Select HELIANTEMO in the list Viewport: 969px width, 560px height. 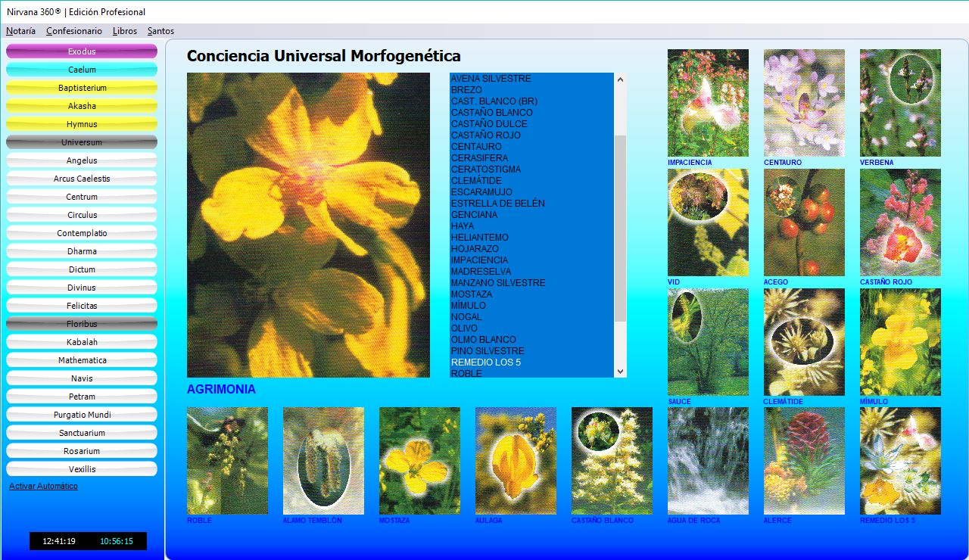tap(531, 238)
